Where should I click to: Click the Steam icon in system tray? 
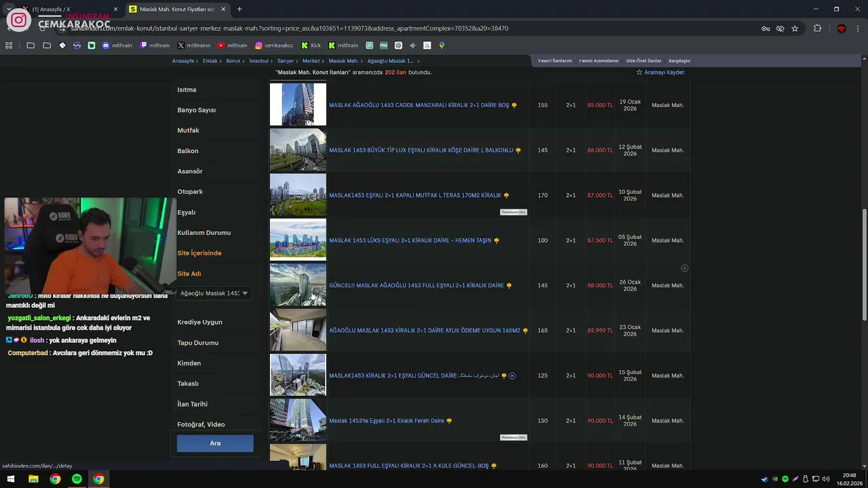[x=765, y=479]
